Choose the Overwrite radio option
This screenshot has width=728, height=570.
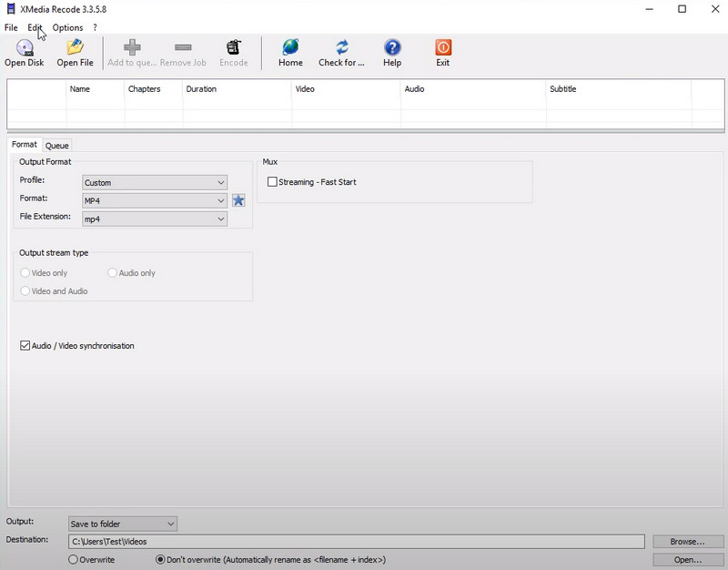click(x=73, y=559)
